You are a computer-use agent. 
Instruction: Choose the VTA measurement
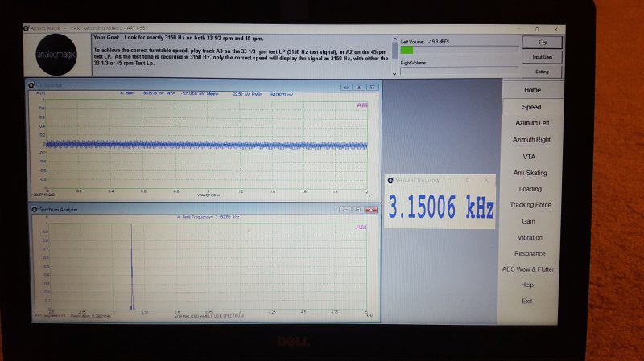click(x=529, y=157)
